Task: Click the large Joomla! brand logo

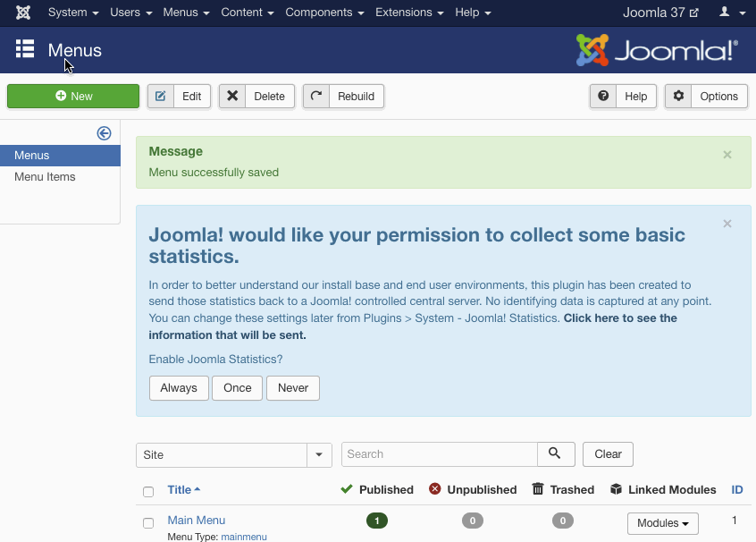Action: [657, 50]
